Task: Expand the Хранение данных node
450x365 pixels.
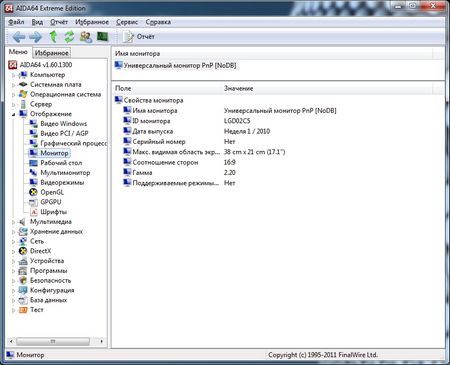Action: (13, 232)
